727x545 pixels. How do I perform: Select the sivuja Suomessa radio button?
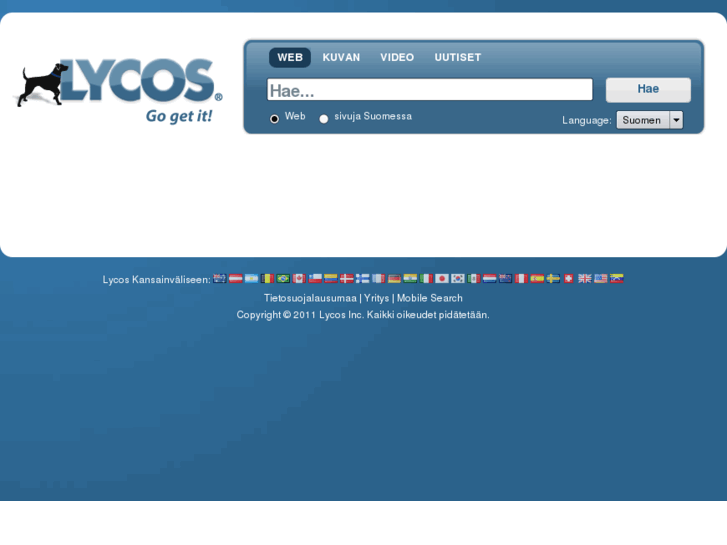(x=324, y=119)
